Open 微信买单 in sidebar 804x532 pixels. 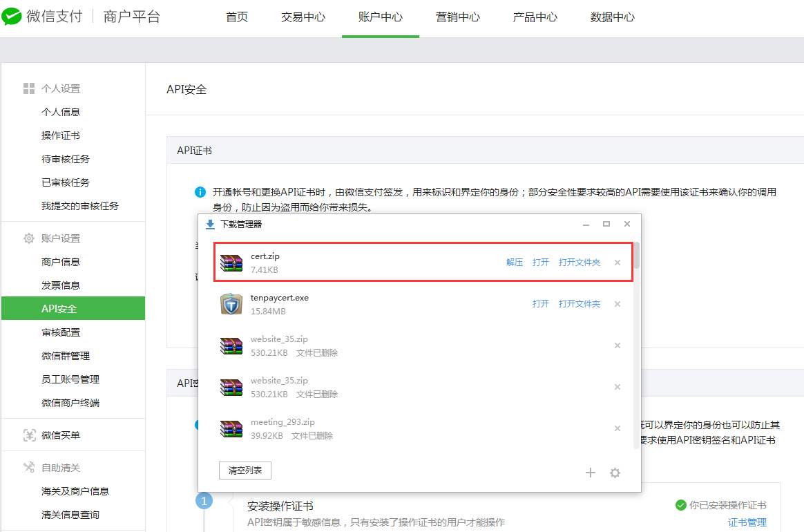(61, 435)
